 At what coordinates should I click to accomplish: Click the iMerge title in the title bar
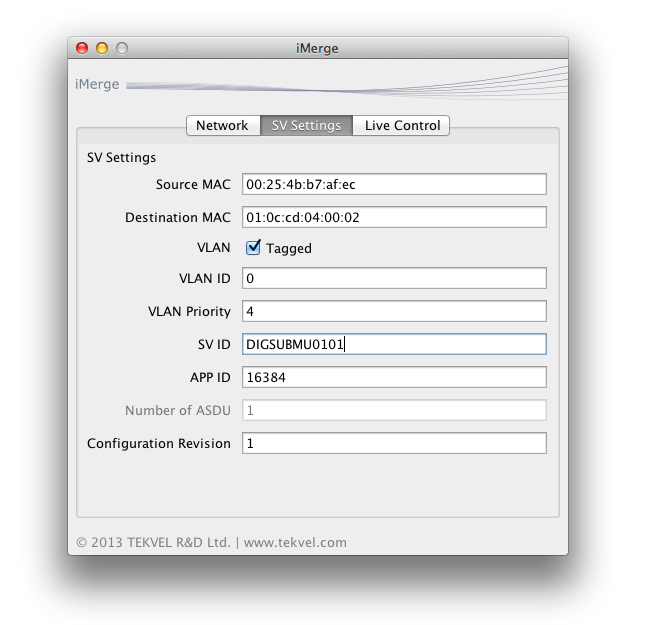click(317, 49)
